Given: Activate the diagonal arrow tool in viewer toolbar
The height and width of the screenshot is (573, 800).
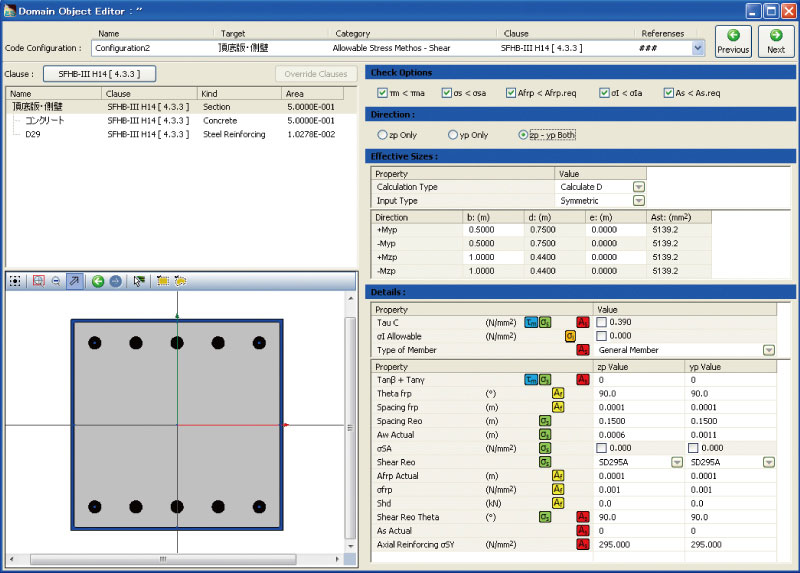Looking at the screenshot, I should (x=74, y=282).
